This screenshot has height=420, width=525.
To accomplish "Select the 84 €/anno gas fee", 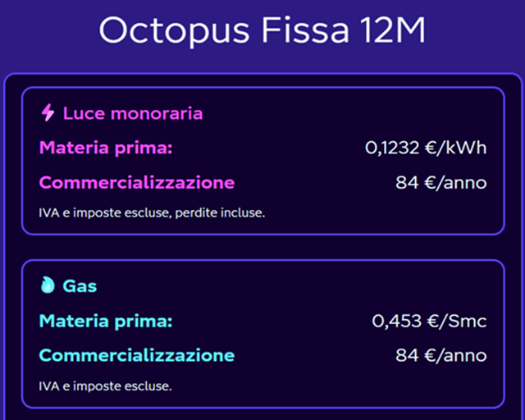I will tap(441, 355).
